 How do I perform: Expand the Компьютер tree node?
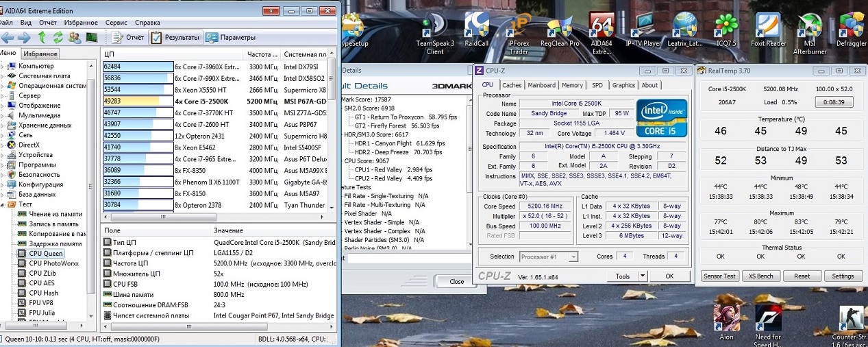click(x=3, y=66)
